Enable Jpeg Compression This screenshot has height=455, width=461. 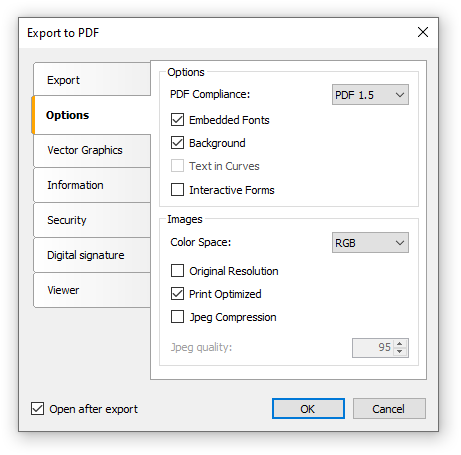[177, 317]
